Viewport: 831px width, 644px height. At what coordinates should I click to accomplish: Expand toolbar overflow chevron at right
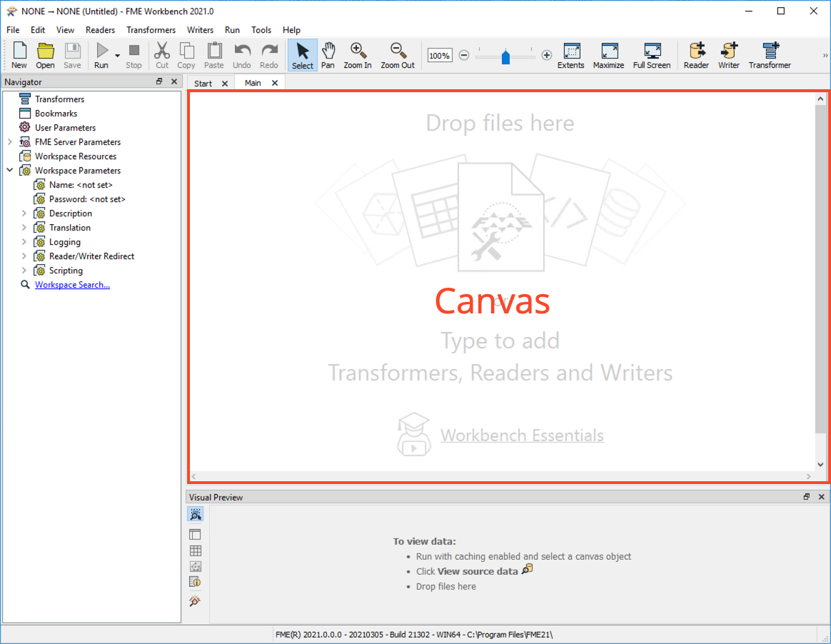pyautogui.click(x=825, y=55)
